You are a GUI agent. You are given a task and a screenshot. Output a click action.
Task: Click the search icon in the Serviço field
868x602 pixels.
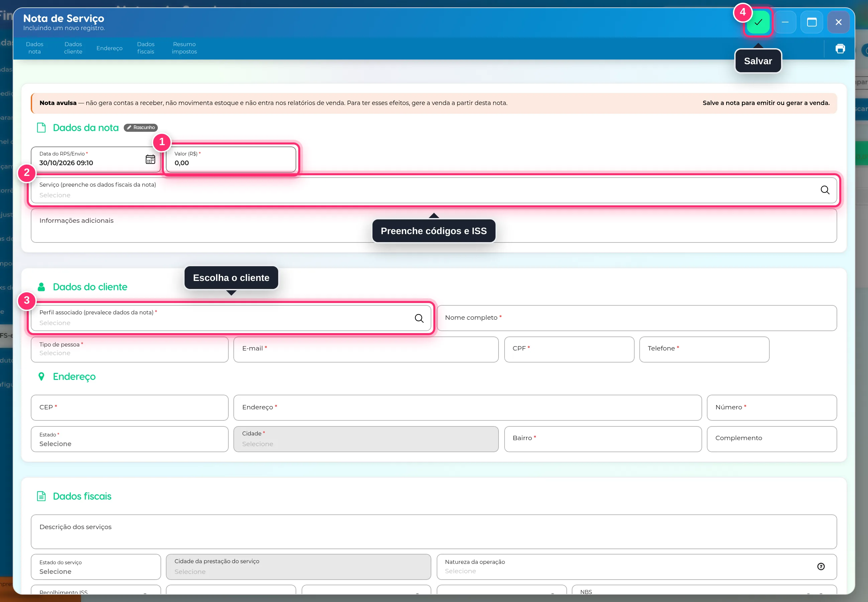point(825,190)
